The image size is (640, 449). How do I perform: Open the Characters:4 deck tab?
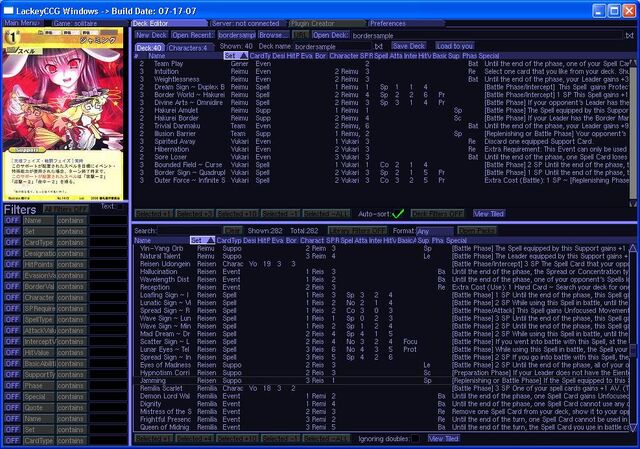[x=188, y=48]
